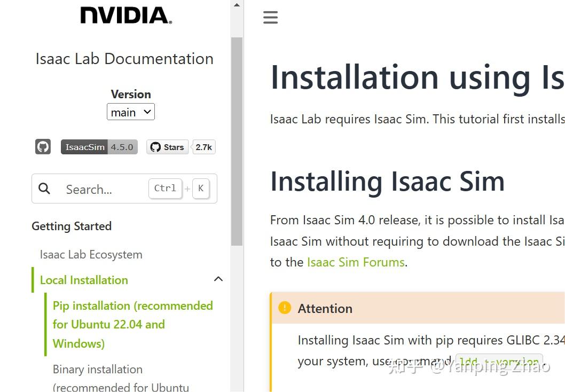565x392 pixels.
Task: Click the GitHub Stars button
Action: click(x=167, y=146)
